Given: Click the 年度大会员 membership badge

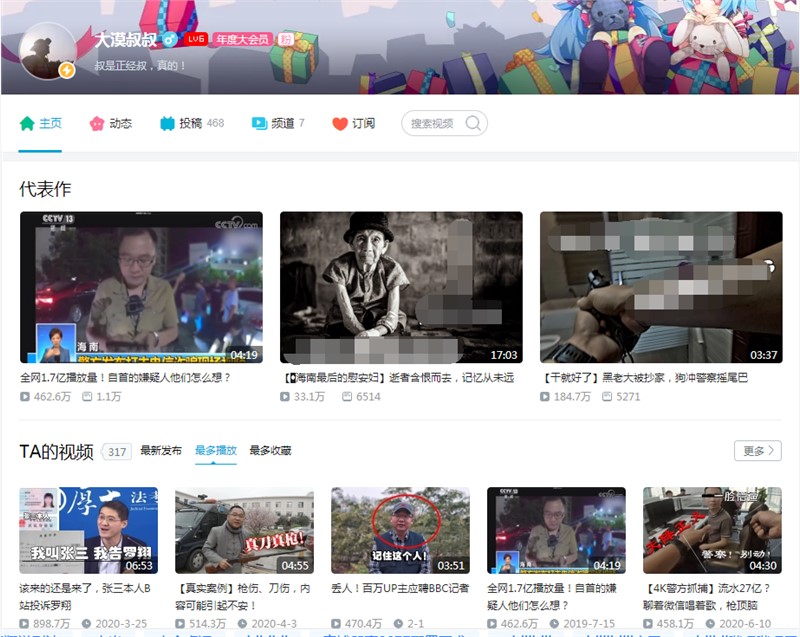Looking at the screenshot, I should (x=242, y=39).
